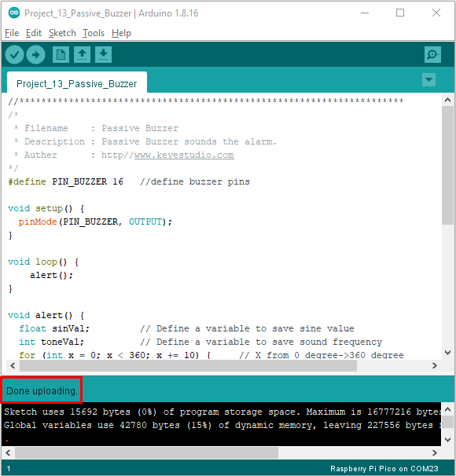Save sketch with the down-arrow icon
Screen dimensions: 456x476
[x=103, y=55]
